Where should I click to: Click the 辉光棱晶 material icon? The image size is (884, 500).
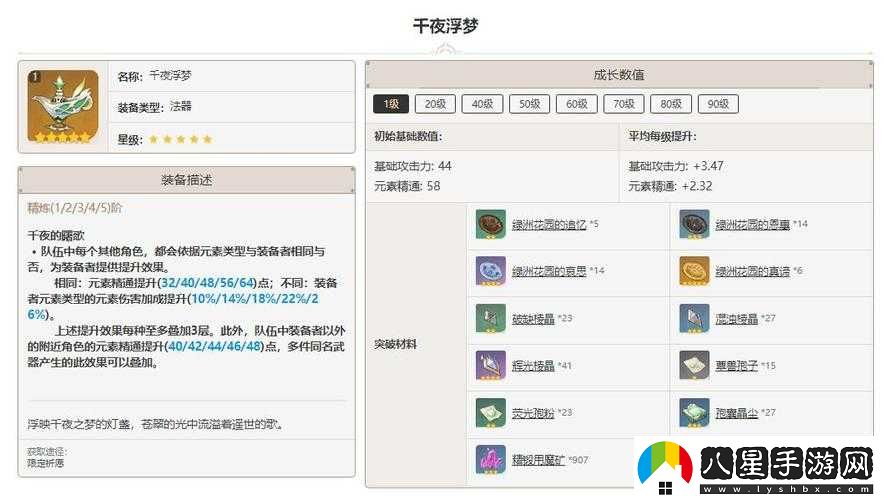click(x=490, y=365)
